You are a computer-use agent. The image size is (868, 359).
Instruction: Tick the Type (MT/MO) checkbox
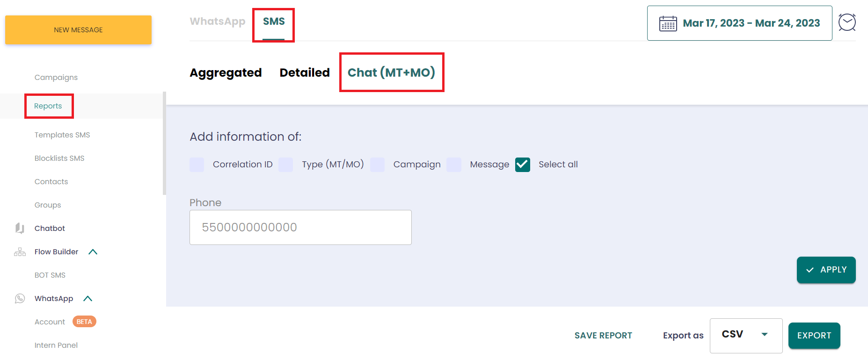286,165
